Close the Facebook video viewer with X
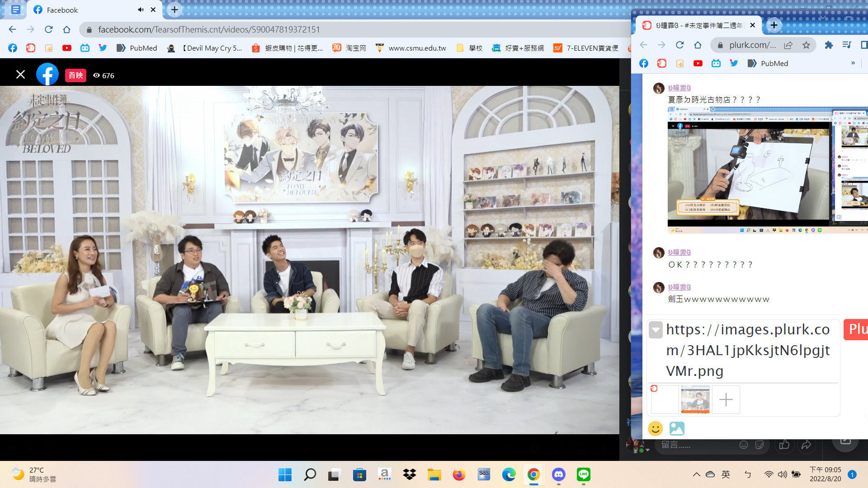The width and height of the screenshot is (868, 488). (x=20, y=75)
